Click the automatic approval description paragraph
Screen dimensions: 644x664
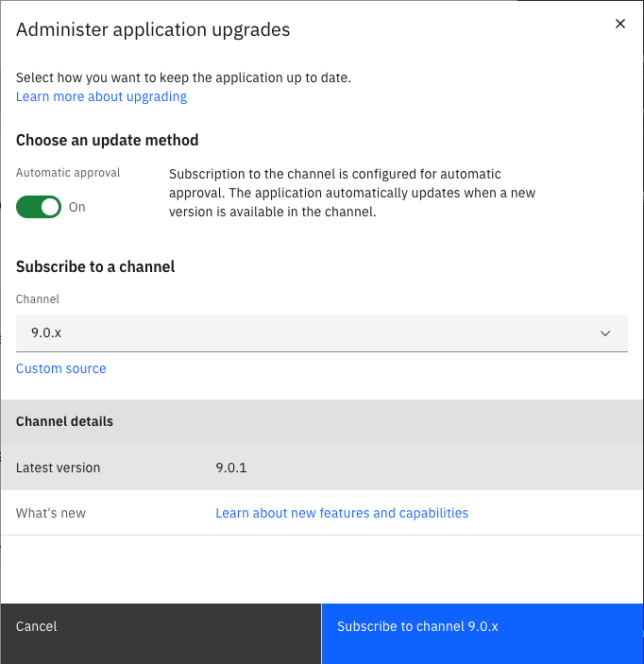(x=351, y=193)
